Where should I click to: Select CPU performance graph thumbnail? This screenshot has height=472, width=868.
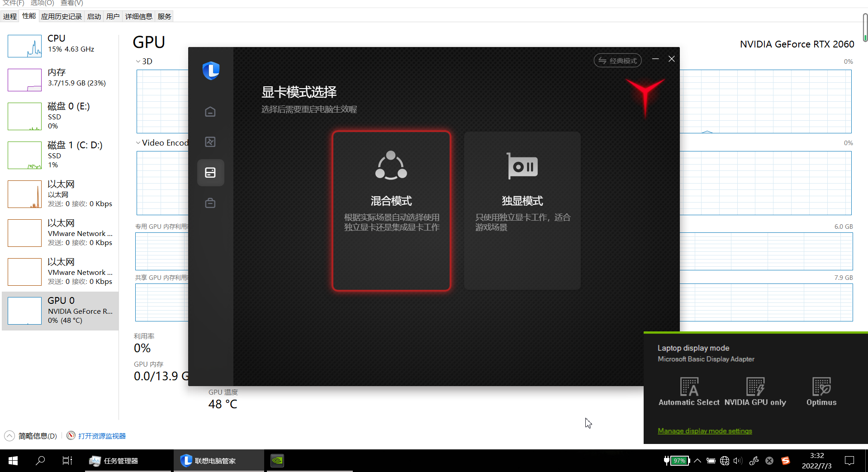24,46
